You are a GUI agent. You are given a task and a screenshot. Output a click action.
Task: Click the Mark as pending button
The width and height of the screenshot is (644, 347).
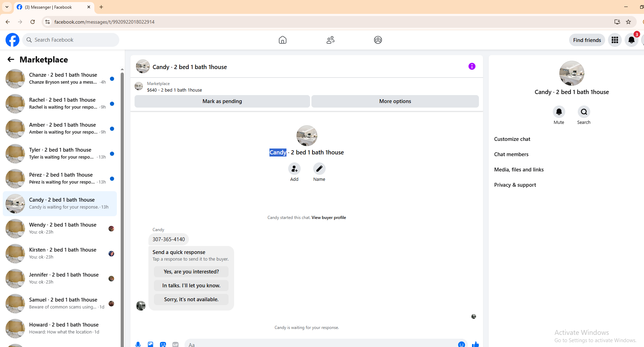click(222, 101)
